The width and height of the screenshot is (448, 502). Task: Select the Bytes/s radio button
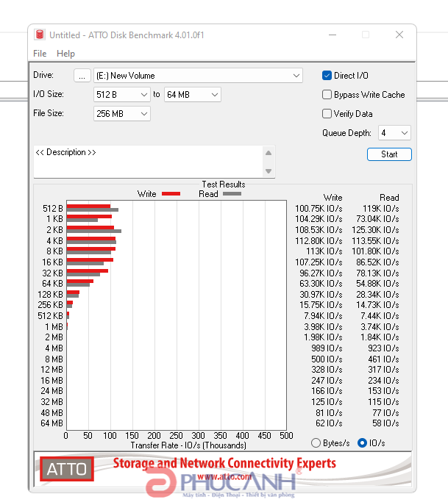(x=316, y=443)
